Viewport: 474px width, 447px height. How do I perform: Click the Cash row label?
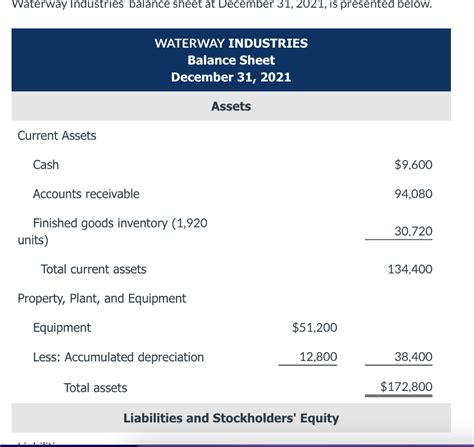tap(46, 165)
